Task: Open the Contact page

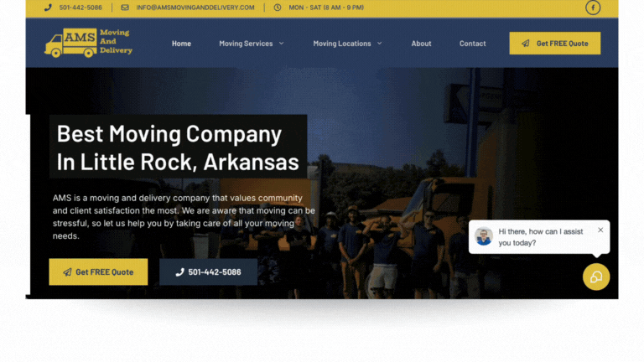Action: click(472, 44)
